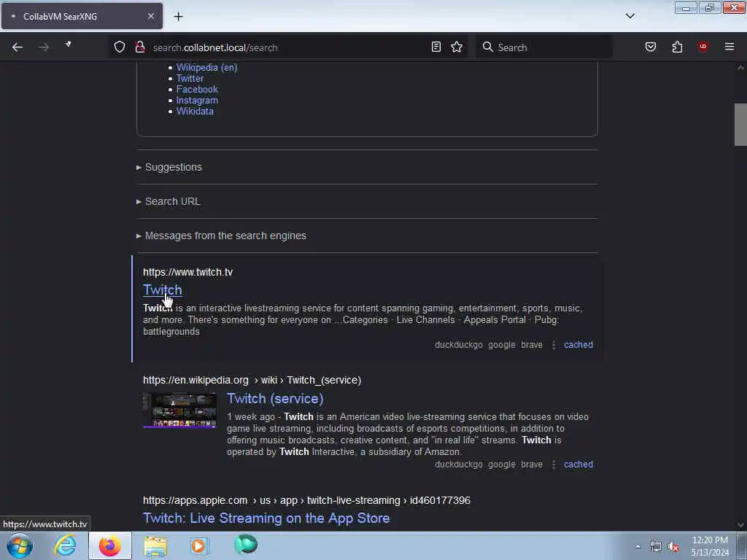Open the Twitch result title
This screenshot has width=747, height=560.
163,289
